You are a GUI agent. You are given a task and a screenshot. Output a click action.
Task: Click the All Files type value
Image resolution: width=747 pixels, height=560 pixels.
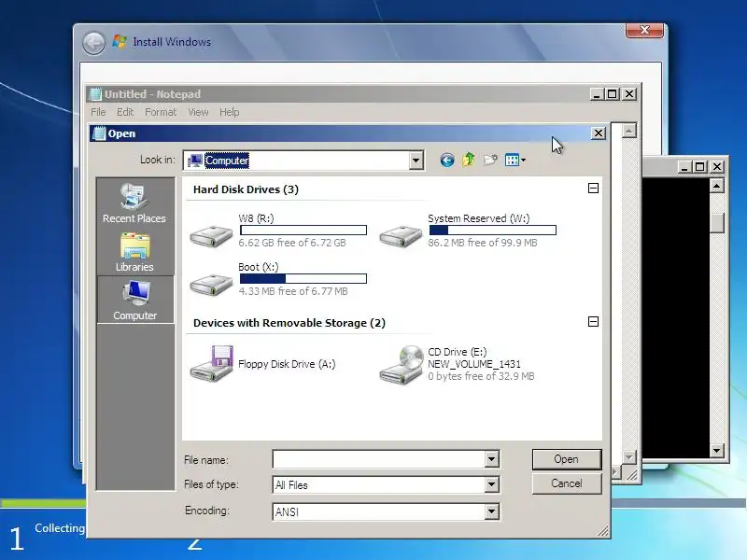coord(291,485)
